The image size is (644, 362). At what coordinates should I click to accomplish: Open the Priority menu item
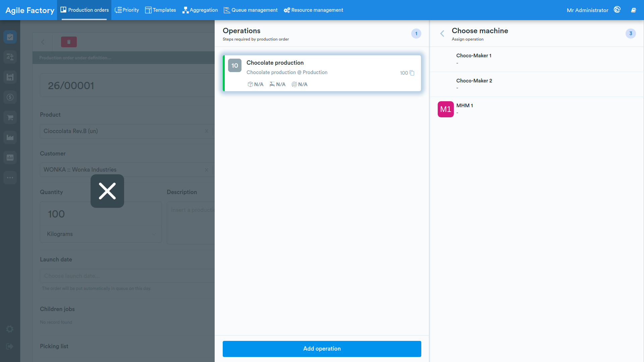(x=127, y=10)
